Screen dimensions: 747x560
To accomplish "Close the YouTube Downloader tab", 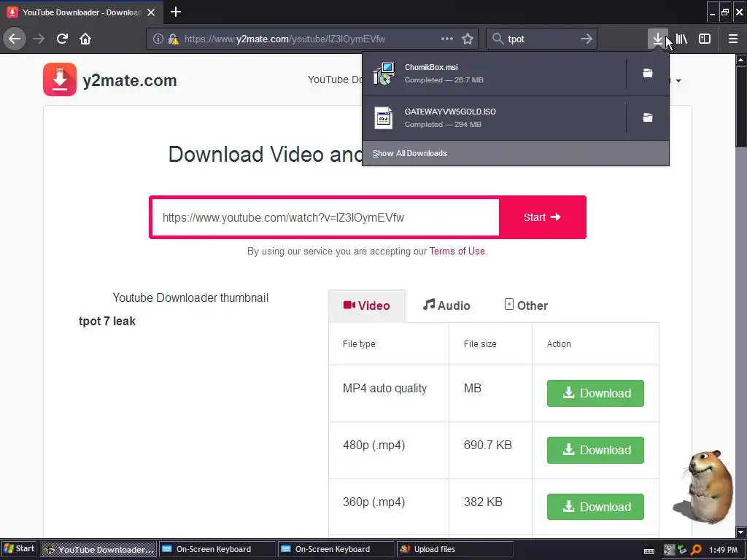I will (151, 12).
